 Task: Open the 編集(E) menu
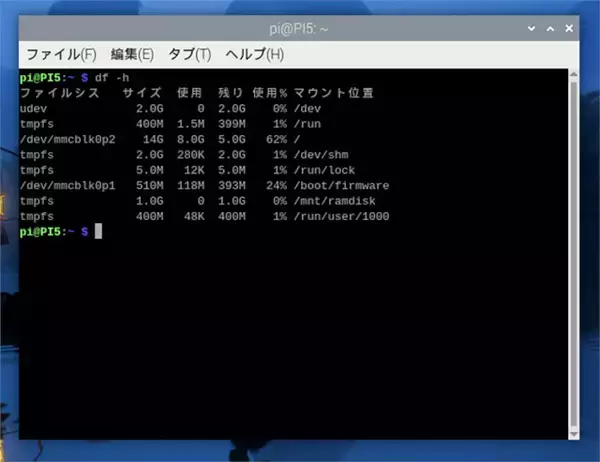pyautogui.click(x=132, y=54)
